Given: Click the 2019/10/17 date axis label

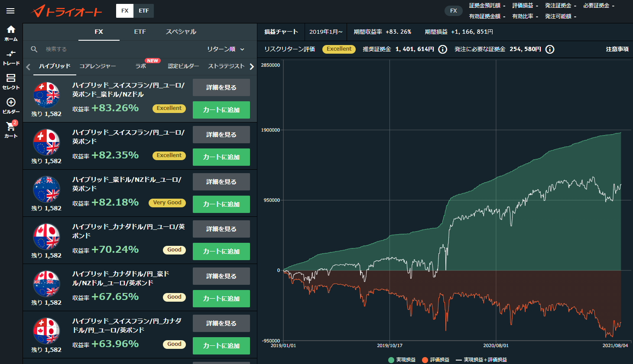Looking at the screenshot, I should point(390,345).
